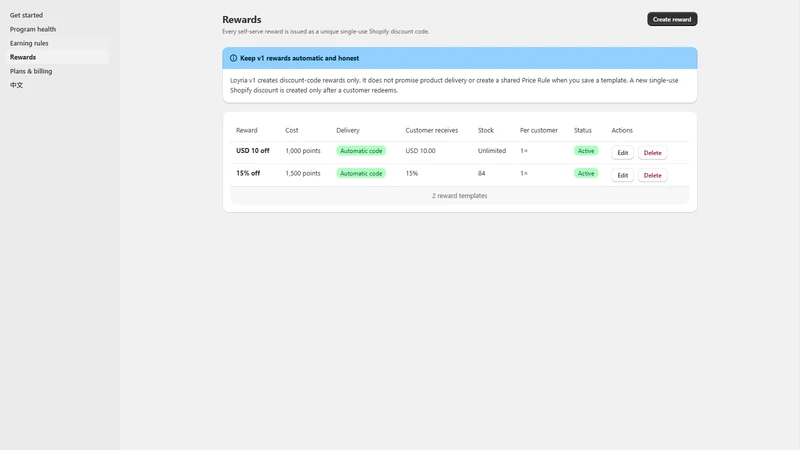The width and height of the screenshot is (800, 450).
Task: Click the Stock column header
Action: pos(486,131)
